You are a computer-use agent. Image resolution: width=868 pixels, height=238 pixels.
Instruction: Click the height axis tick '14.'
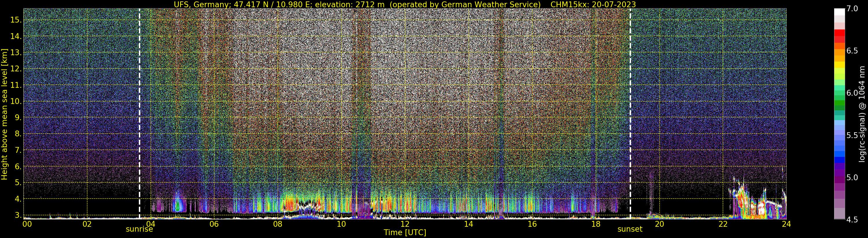pyautogui.click(x=16, y=36)
